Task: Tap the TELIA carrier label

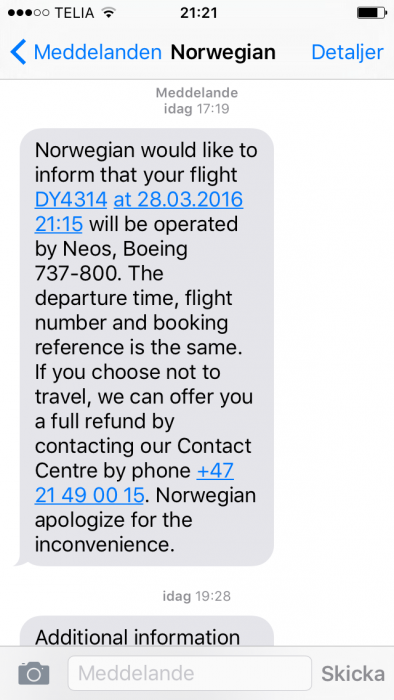Action: (x=76, y=13)
